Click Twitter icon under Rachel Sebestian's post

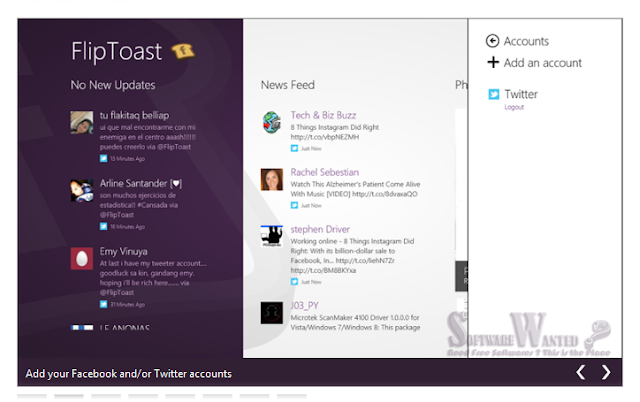point(294,205)
